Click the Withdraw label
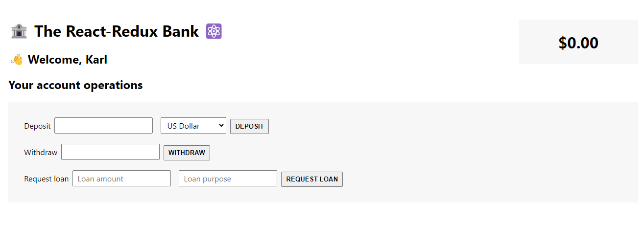 (41, 152)
